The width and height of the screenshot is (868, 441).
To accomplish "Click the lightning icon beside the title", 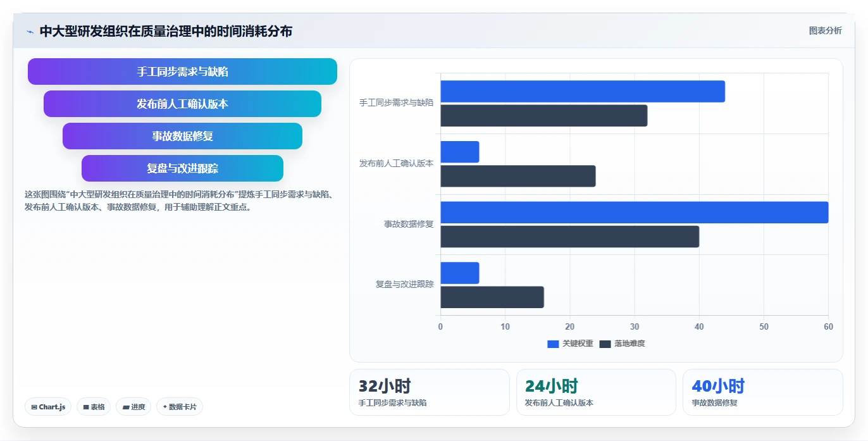I will point(30,32).
